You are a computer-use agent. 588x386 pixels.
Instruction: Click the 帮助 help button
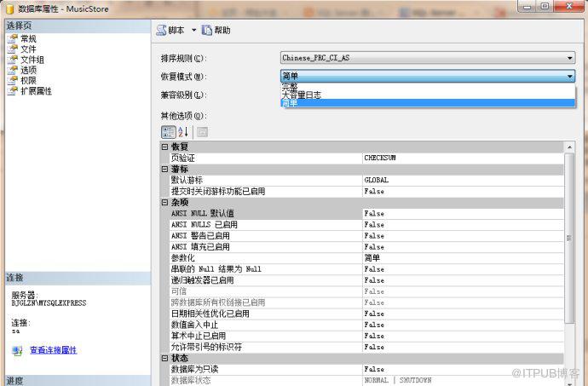(216, 30)
